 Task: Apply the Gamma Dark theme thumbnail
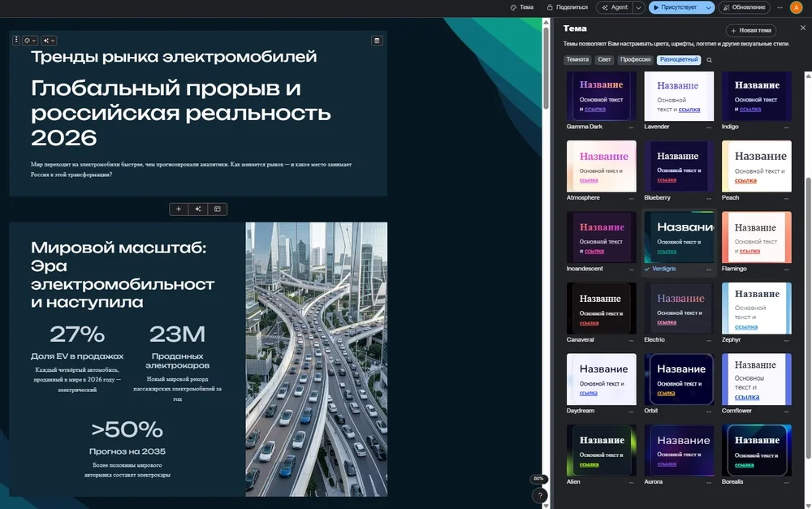click(x=601, y=97)
